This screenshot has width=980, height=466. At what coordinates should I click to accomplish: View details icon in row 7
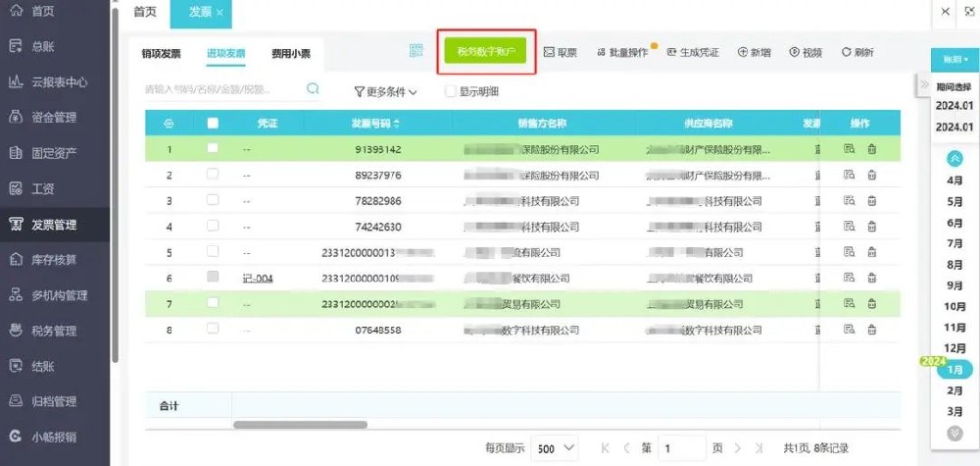[x=849, y=303]
